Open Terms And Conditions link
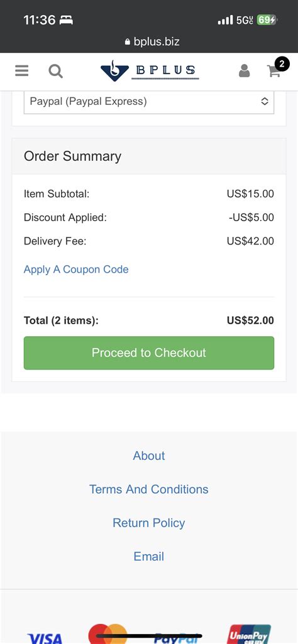The image size is (298, 644). click(x=149, y=489)
